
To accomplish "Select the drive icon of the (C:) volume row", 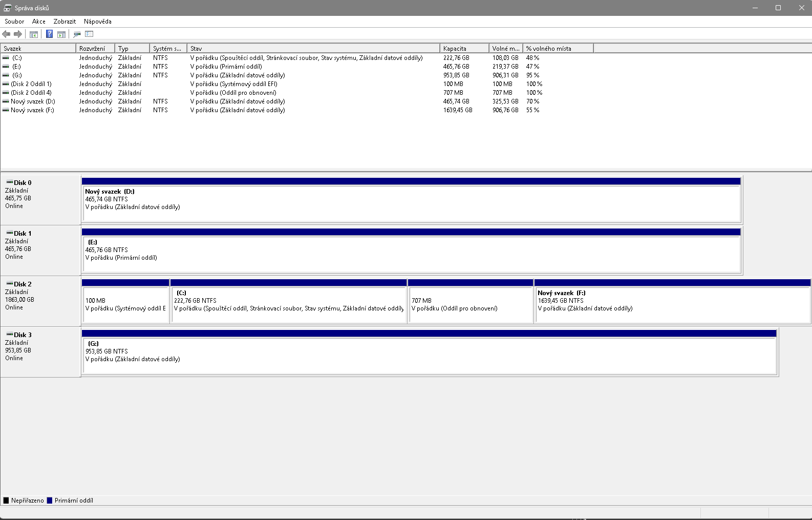I will [6, 58].
